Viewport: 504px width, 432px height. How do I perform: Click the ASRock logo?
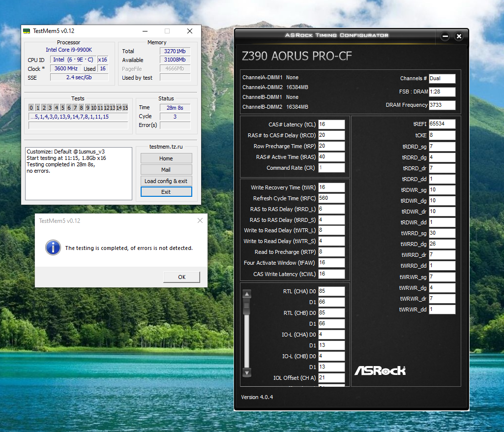(380, 370)
